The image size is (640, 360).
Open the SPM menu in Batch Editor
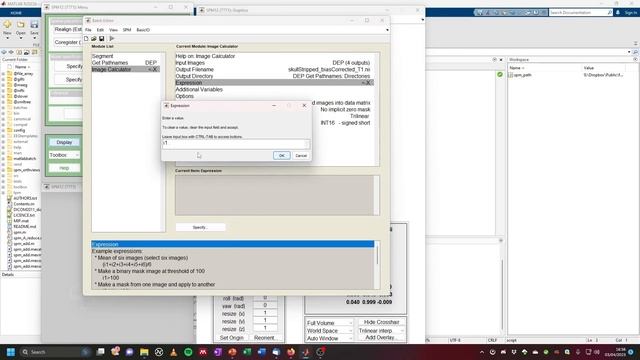tap(127, 30)
